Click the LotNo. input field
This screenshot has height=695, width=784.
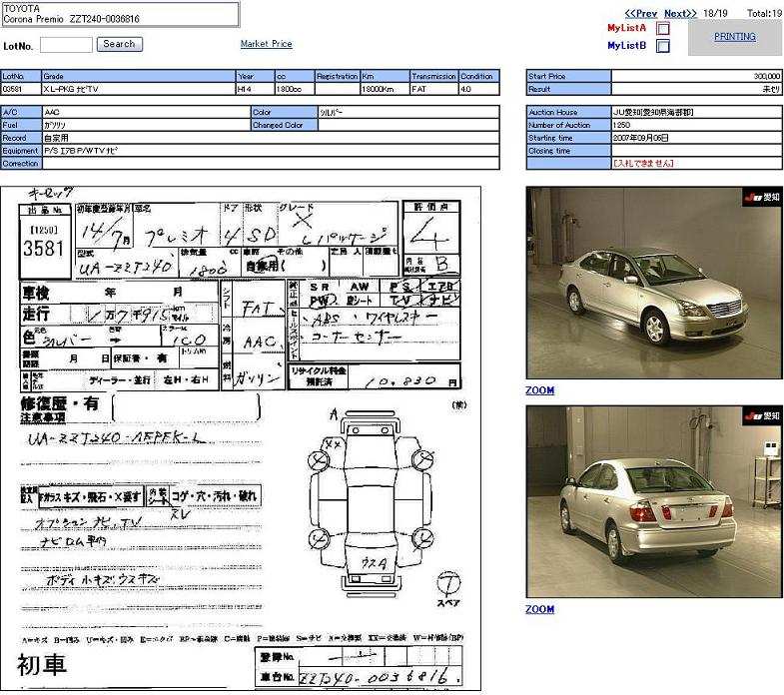[66, 45]
